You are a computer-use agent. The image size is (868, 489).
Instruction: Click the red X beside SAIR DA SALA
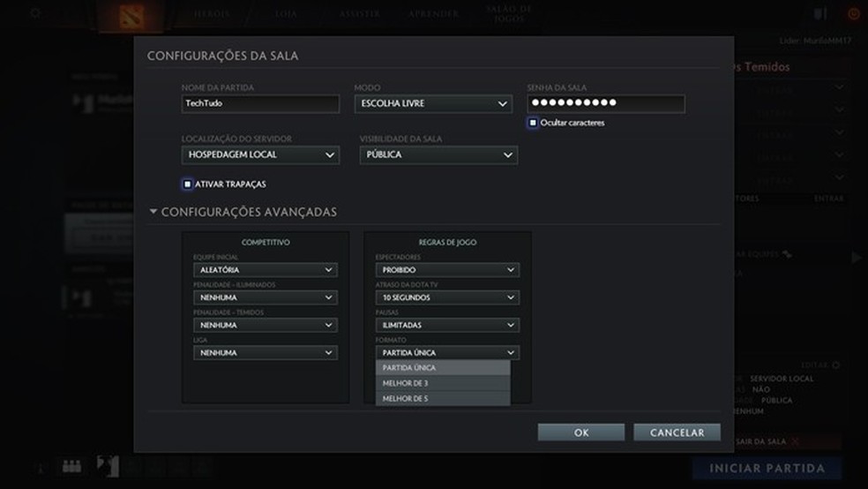tap(796, 441)
